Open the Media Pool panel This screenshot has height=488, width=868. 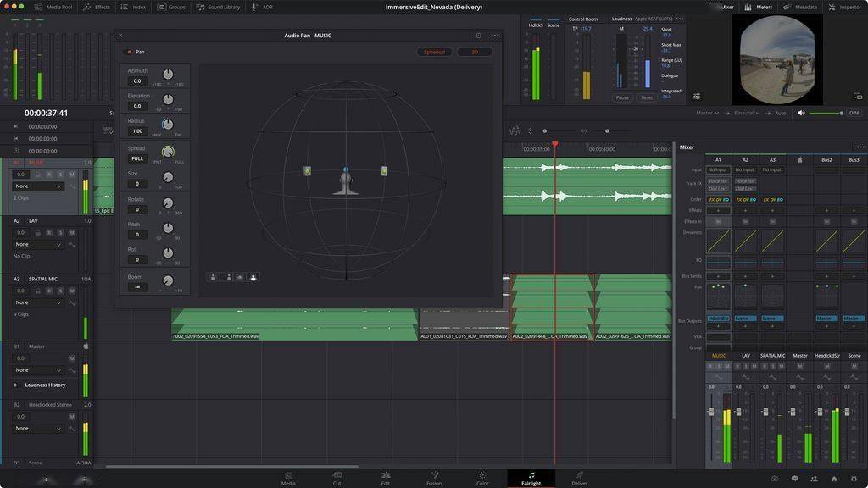pos(53,7)
